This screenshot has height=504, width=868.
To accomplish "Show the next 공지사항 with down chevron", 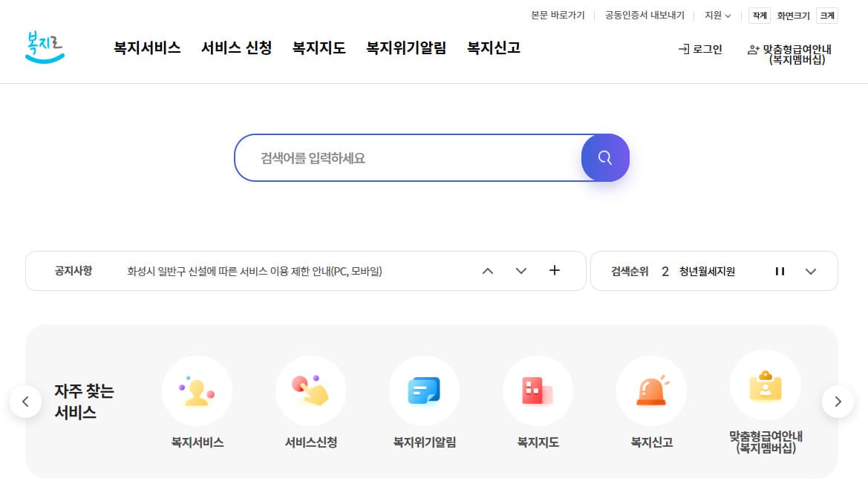I will (521, 271).
